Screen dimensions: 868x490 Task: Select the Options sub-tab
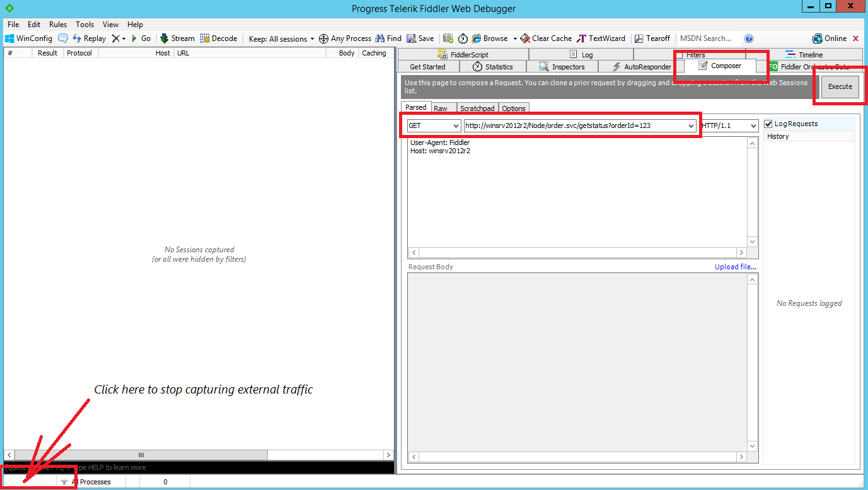tap(514, 108)
